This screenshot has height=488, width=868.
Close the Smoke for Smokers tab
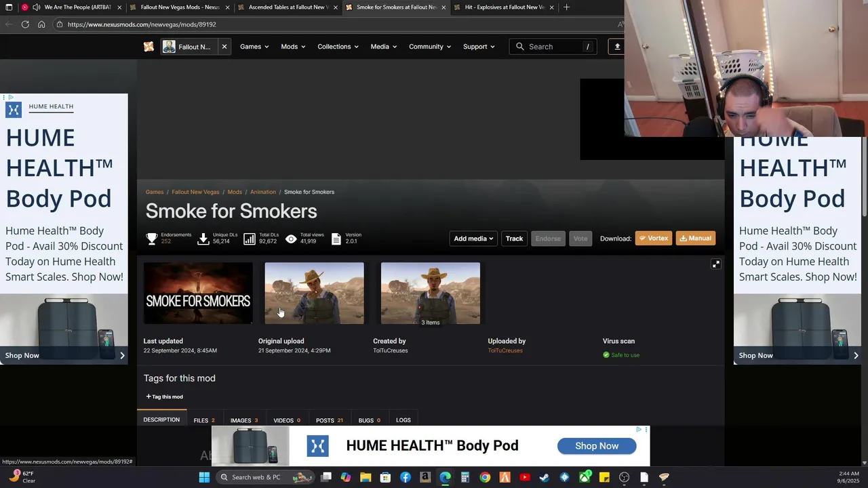pos(443,7)
